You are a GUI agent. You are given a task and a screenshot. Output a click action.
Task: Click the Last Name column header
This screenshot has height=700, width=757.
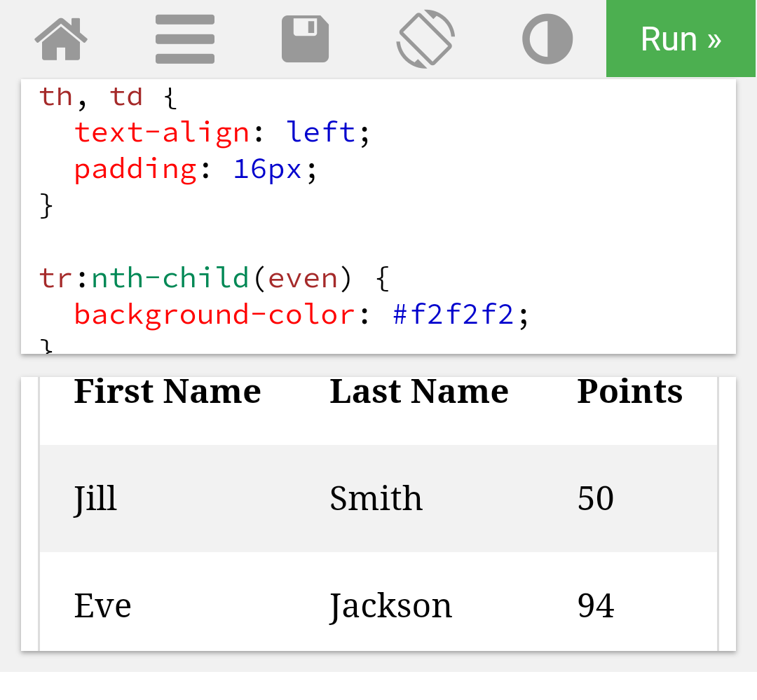(x=419, y=392)
